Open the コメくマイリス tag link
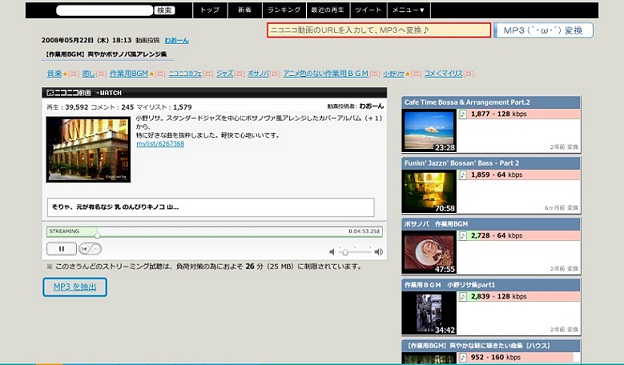The width and height of the screenshot is (624, 365). [444, 74]
